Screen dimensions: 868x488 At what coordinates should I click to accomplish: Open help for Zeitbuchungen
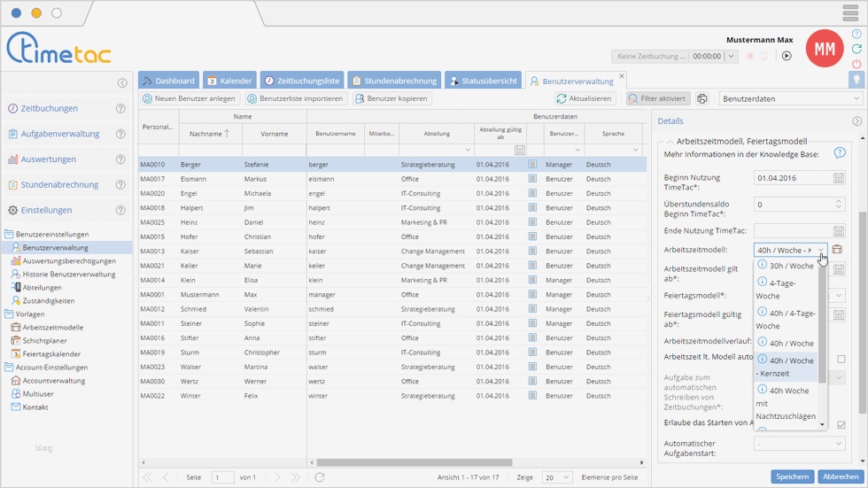120,108
